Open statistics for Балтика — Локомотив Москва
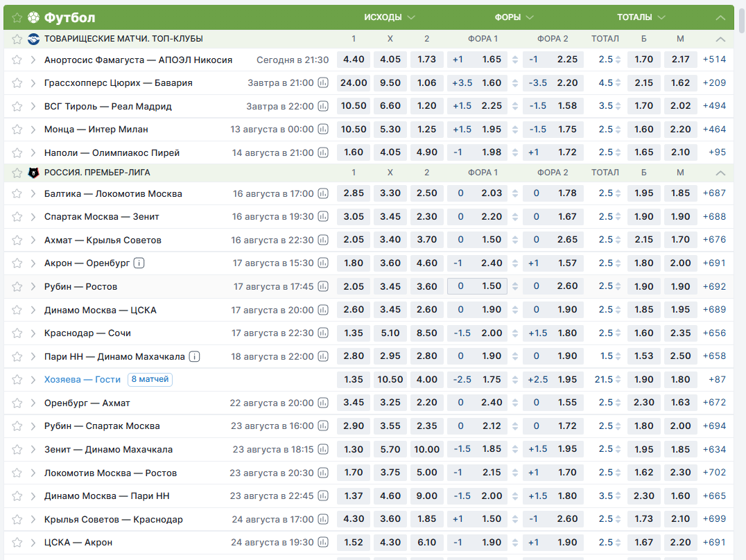 click(323, 193)
